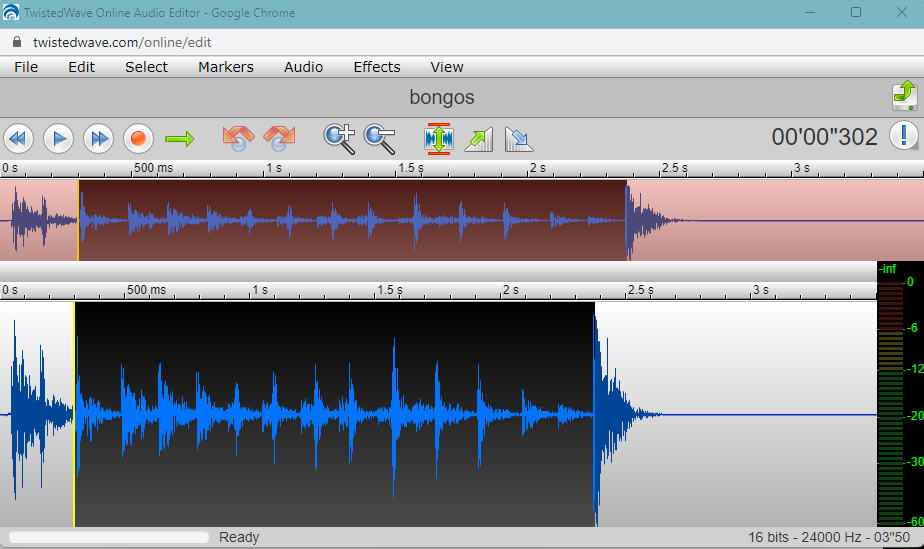Open the Markers menu

[x=226, y=67]
